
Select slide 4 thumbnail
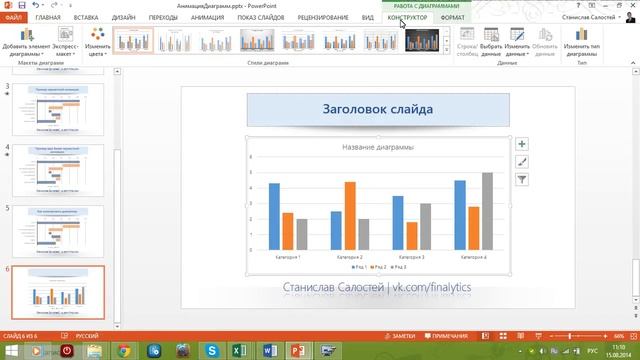pos(58,170)
